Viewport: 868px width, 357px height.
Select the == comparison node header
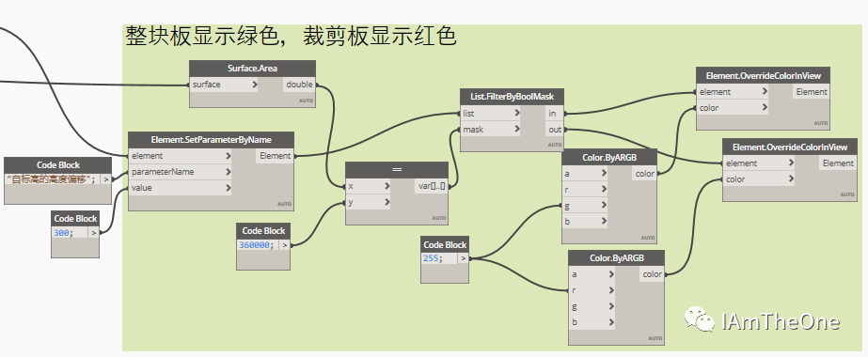coord(396,170)
